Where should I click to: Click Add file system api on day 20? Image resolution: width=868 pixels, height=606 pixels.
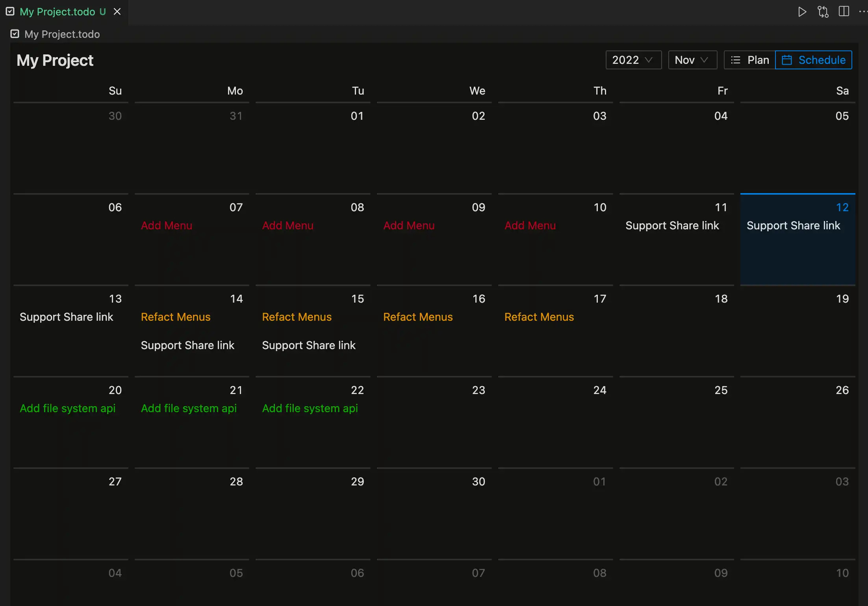click(x=68, y=408)
